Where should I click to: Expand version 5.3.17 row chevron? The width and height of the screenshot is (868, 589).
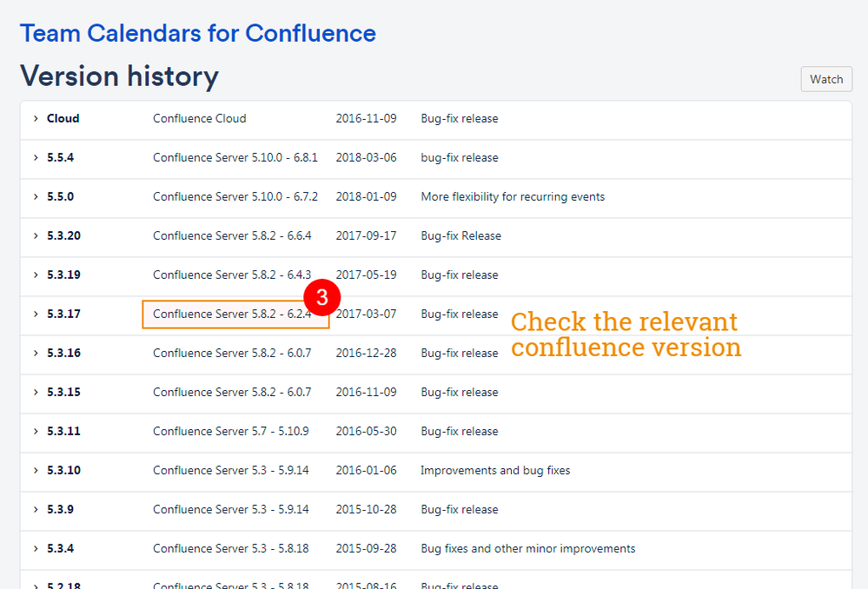pos(36,314)
